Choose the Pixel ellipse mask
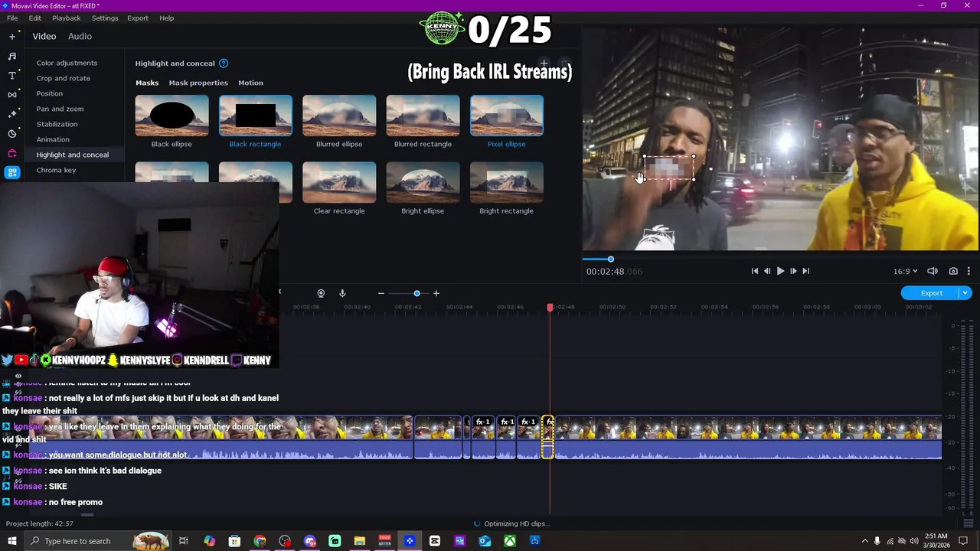The width and height of the screenshot is (980, 551). [x=506, y=116]
